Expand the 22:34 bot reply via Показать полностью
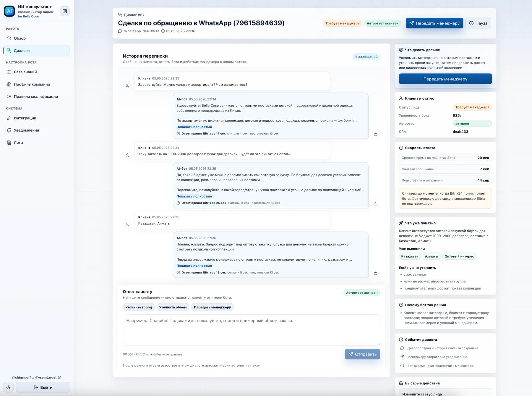Screen dimensions: 532x396 coord(194,127)
